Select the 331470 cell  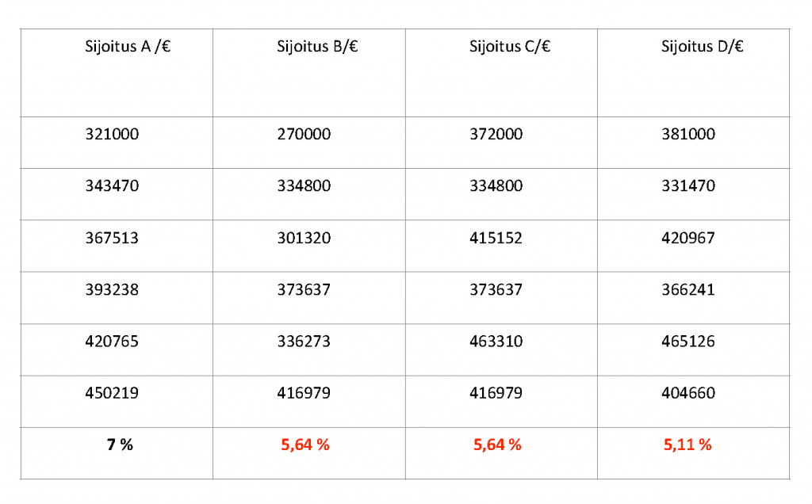(688, 186)
